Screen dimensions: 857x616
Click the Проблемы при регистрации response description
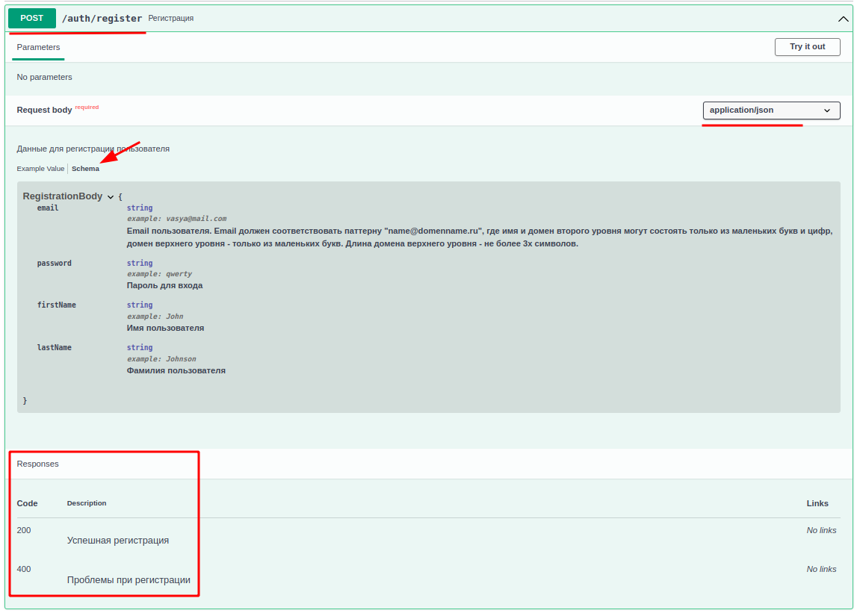(x=129, y=580)
